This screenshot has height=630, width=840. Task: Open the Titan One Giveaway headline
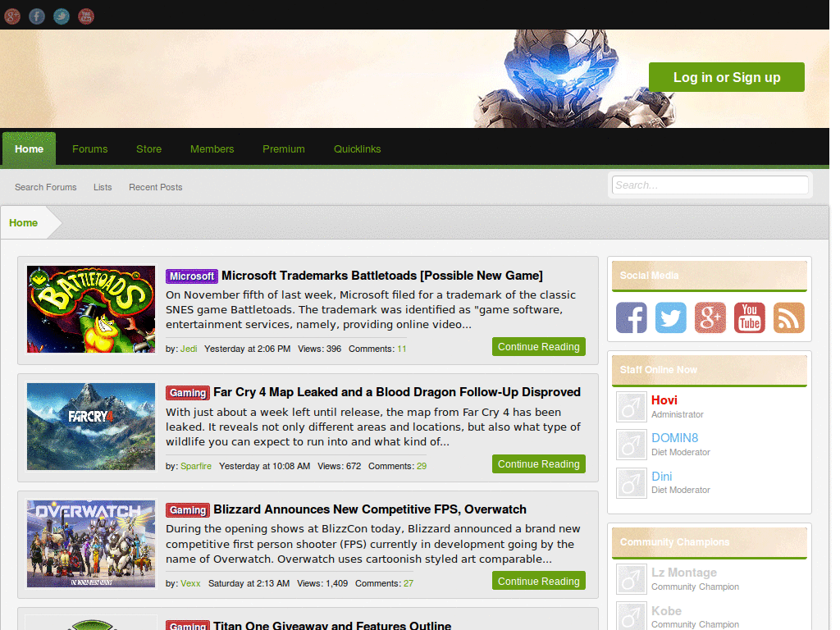tap(332, 624)
